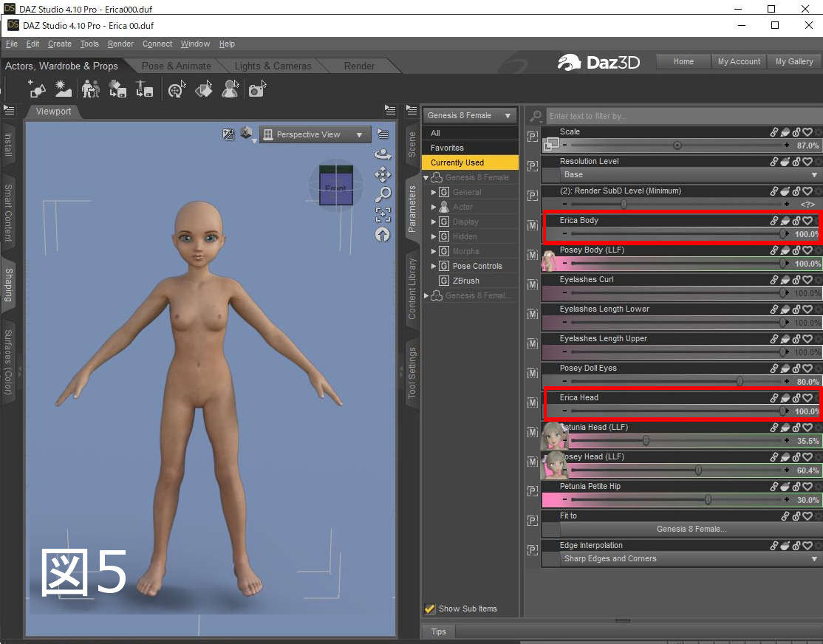Click the camera with cursor toolbar icon
This screenshot has width=823, height=644.
(x=257, y=89)
